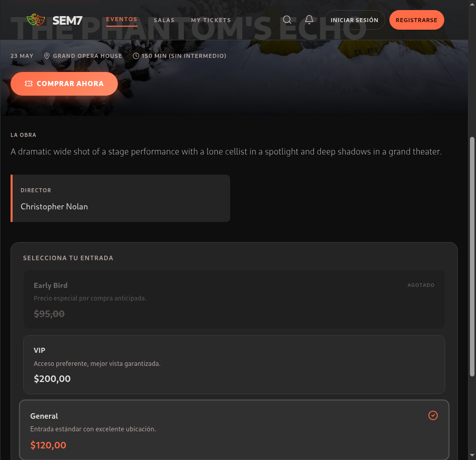Click the theater masks logo icon
This screenshot has width=476, height=460.
pos(36,20)
